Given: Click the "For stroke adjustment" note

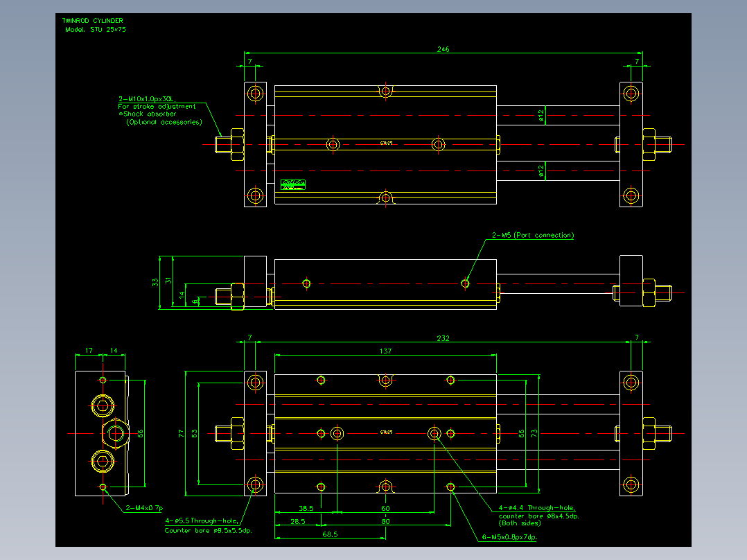Looking at the screenshot, I should 157,107.
